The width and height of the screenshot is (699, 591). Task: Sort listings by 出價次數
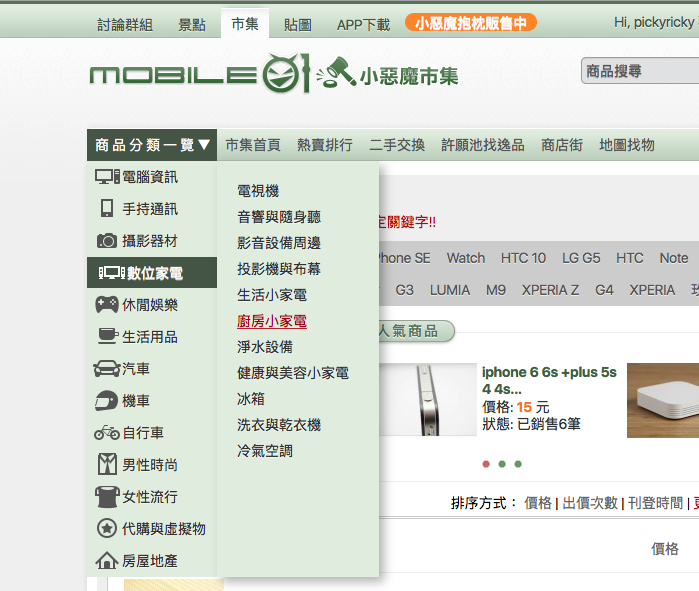pyautogui.click(x=590, y=503)
